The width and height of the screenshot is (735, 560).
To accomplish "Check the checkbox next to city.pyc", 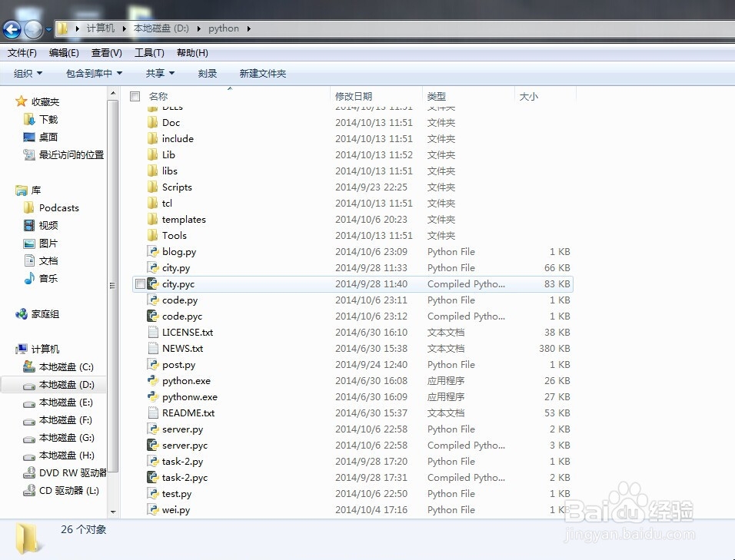I will click(x=141, y=283).
